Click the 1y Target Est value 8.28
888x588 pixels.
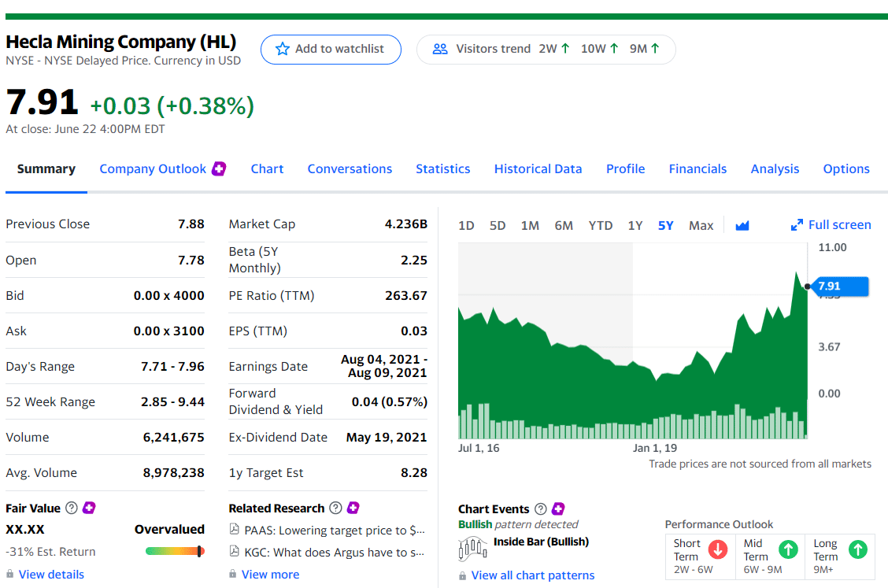click(414, 472)
